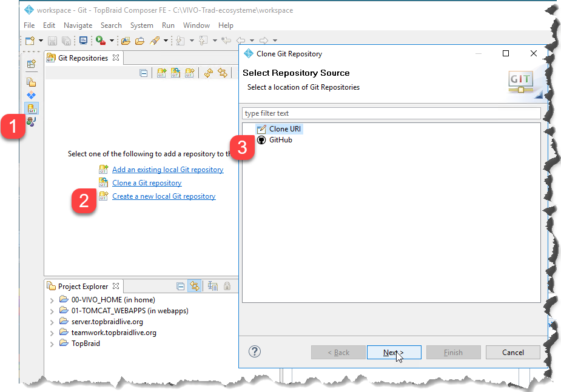This screenshot has width=561, height=392.
Task: Click the Add existing Git repository toolbar icon
Action: coord(162,73)
